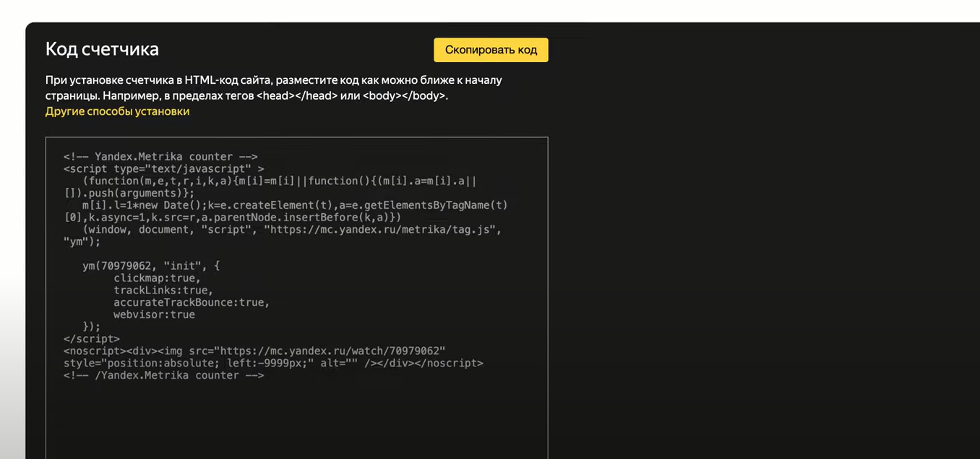
Task: Click the closing '/Yandex.Metrika counter' comment line
Action: (x=163, y=376)
